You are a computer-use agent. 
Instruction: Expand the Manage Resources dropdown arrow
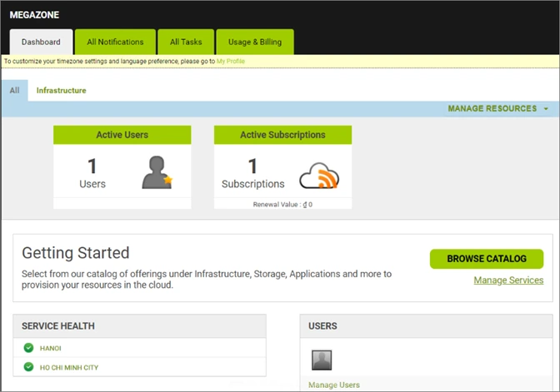pyautogui.click(x=546, y=109)
